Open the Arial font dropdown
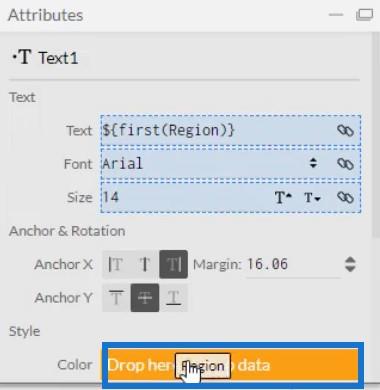This screenshot has width=380, height=390. click(313, 163)
